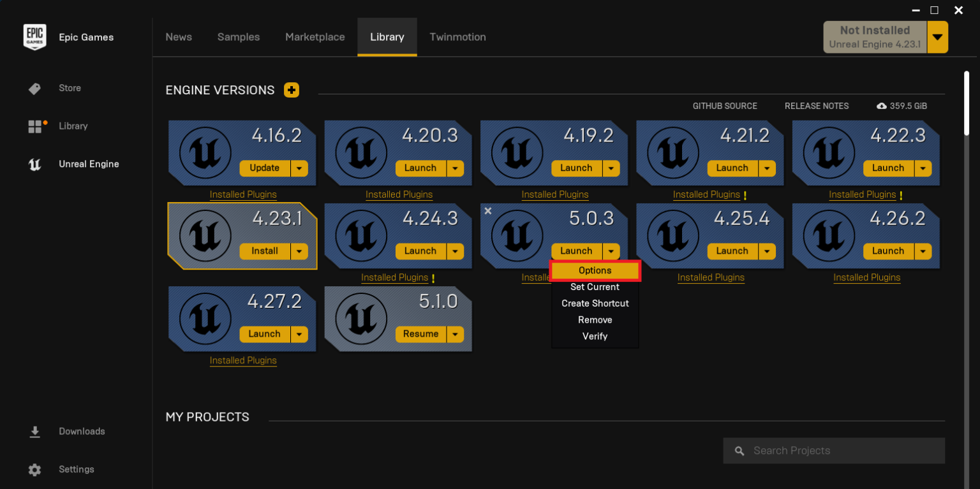
Task: Open Installed Plugins for version 4.16.2
Action: point(243,194)
